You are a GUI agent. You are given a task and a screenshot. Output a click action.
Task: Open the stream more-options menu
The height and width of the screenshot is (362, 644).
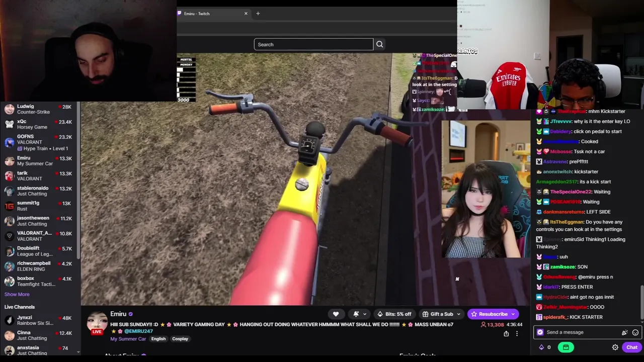coord(517,334)
